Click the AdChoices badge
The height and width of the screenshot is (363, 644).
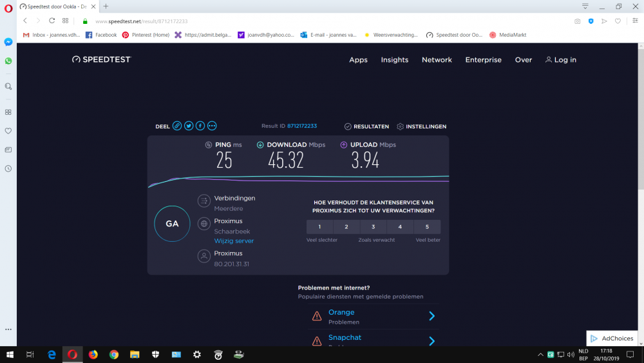pyautogui.click(x=612, y=338)
